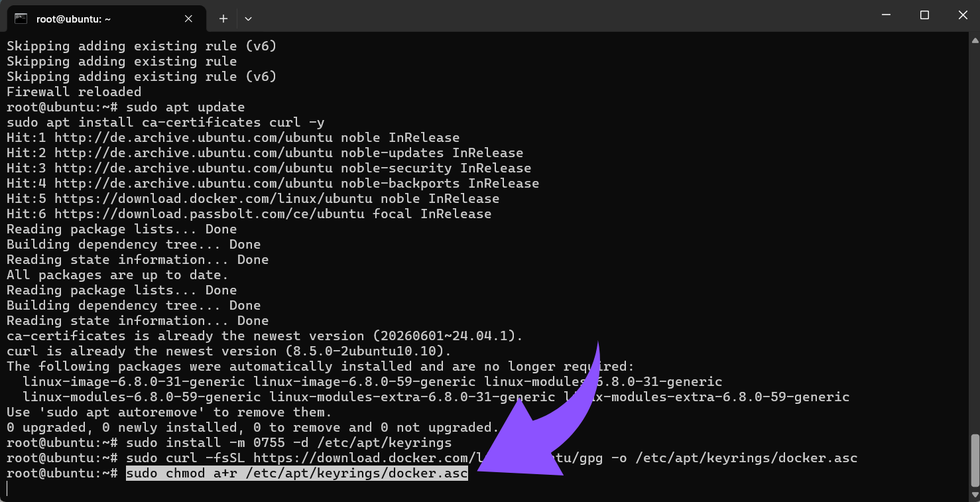Click the cursor on the empty prompt line
Image resolution: width=980 pixels, height=502 pixels.
click(7, 489)
